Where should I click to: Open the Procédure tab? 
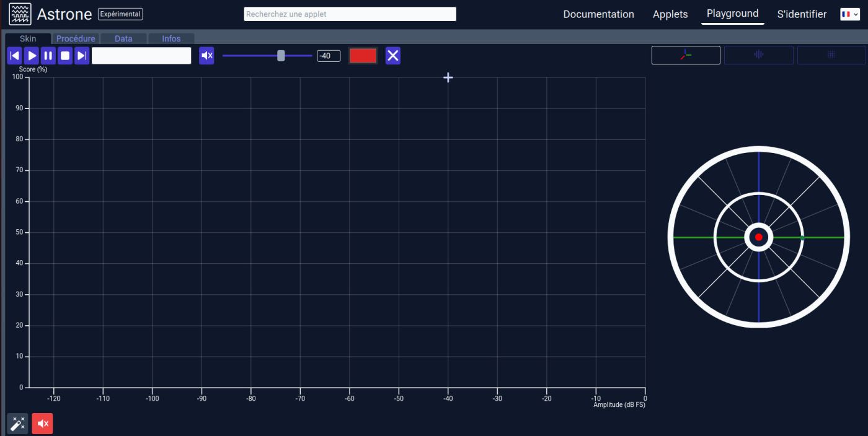coord(76,38)
